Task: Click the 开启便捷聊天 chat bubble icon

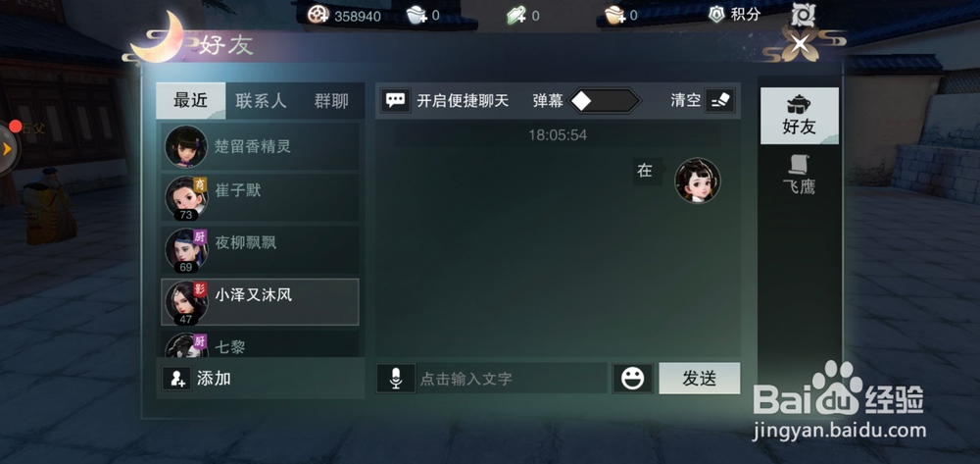Action: click(x=395, y=101)
